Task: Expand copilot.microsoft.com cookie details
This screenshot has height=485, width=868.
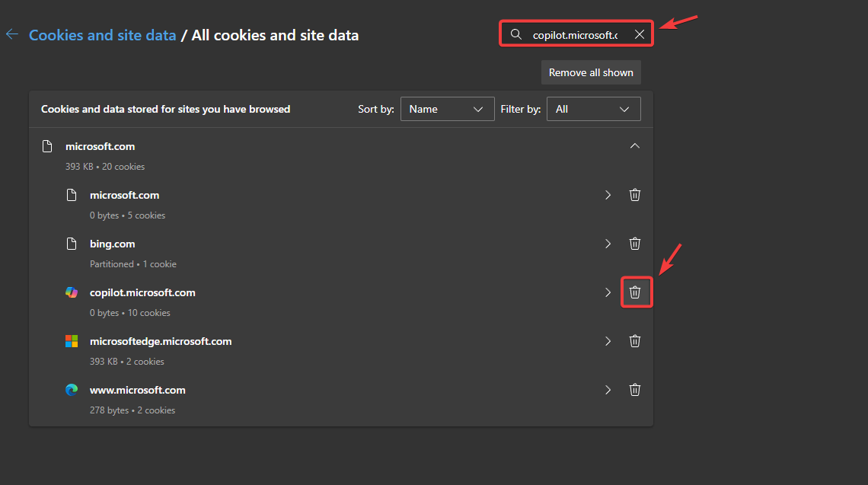Action: pos(608,292)
